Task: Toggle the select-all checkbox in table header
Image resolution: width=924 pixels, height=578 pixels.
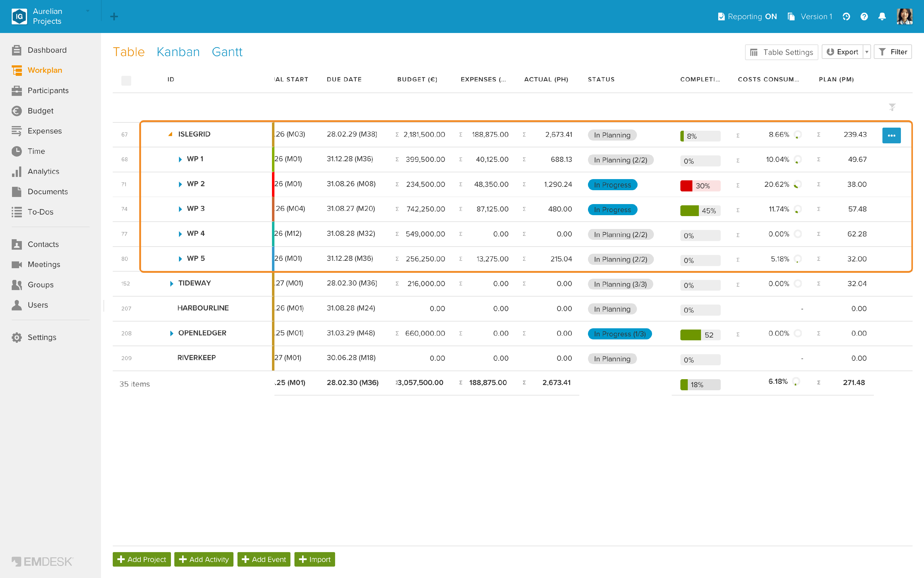Action: point(126,80)
